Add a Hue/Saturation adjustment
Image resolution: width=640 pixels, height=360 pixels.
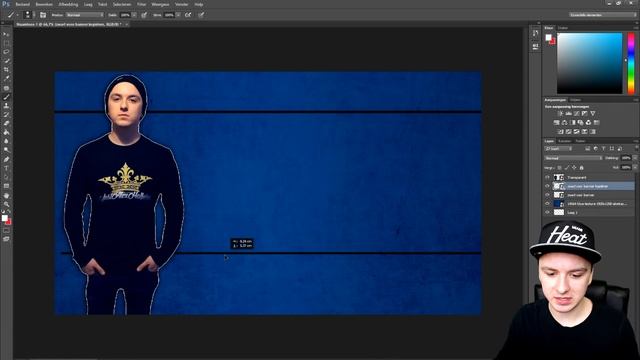pos(557,122)
